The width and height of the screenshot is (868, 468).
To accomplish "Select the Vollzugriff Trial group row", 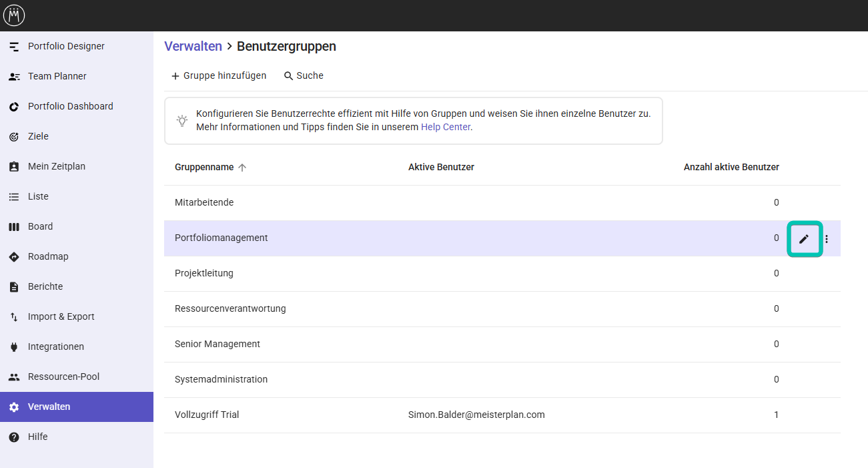I will click(x=207, y=415).
